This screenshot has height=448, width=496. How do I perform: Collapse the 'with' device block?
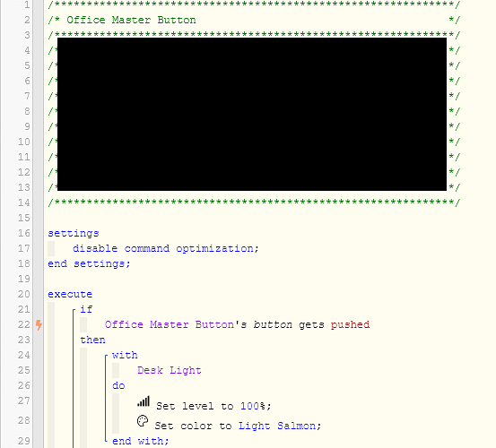[x=106, y=357]
